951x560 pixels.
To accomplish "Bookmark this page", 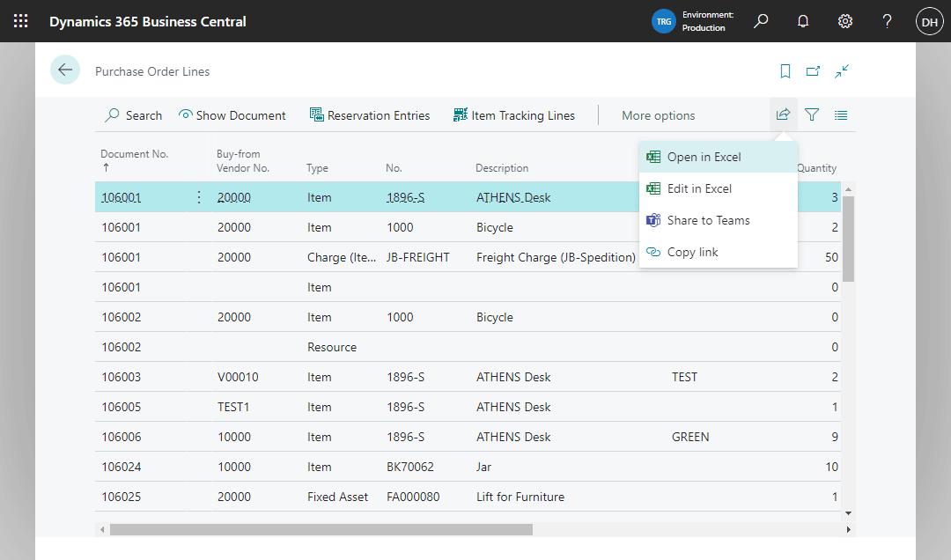I will pyautogui.click(x=785, y=71).
